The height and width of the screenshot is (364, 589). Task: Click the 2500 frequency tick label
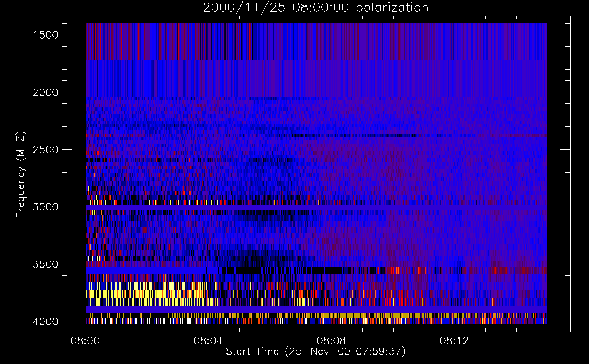pos(46,150)
